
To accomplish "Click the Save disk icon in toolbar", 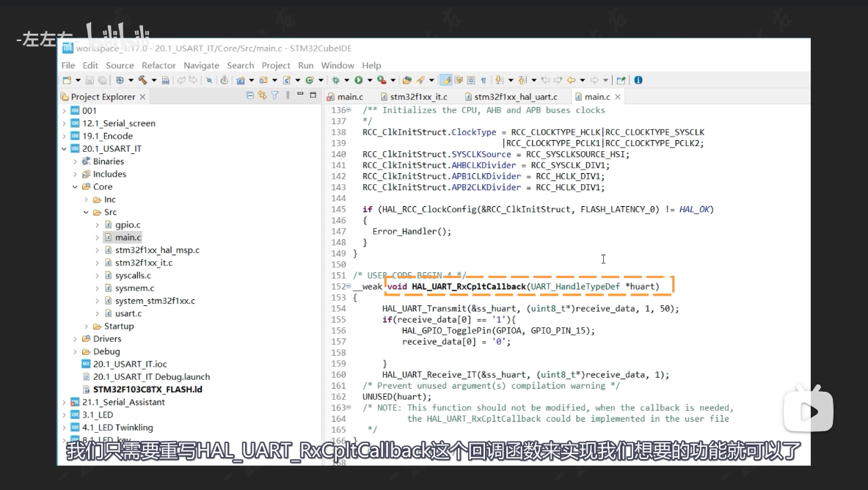I will click(90, 80).
